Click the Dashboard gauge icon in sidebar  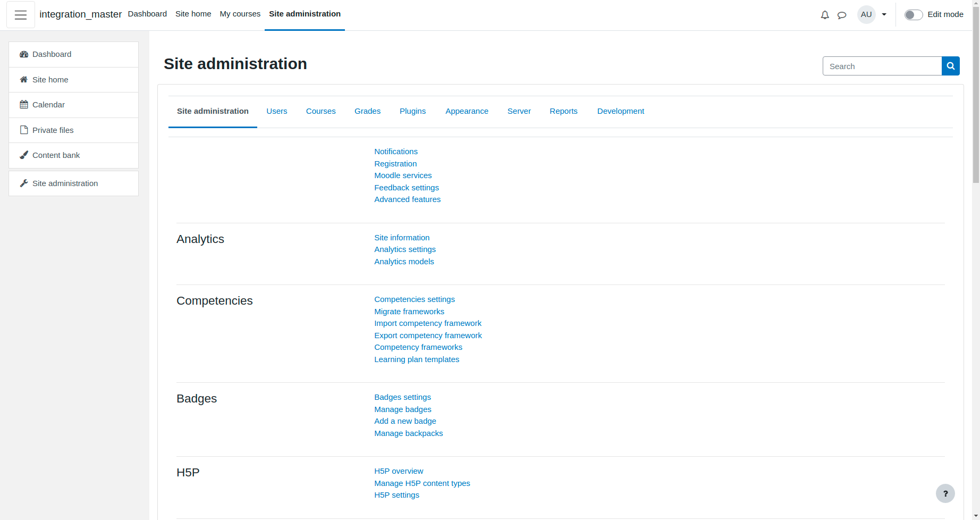(x=24, y=54)
